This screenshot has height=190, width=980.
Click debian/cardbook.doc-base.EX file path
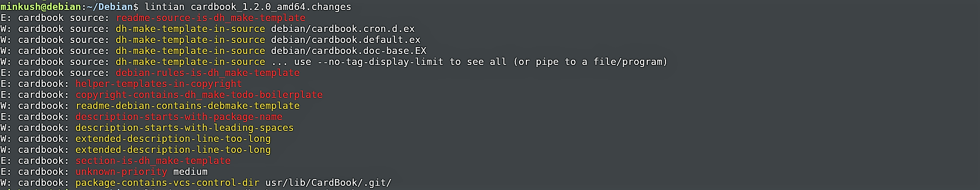[348, 51]
